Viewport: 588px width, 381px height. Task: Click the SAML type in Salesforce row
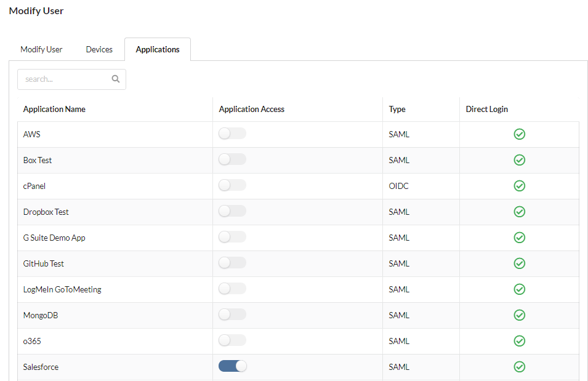[399, 367]
